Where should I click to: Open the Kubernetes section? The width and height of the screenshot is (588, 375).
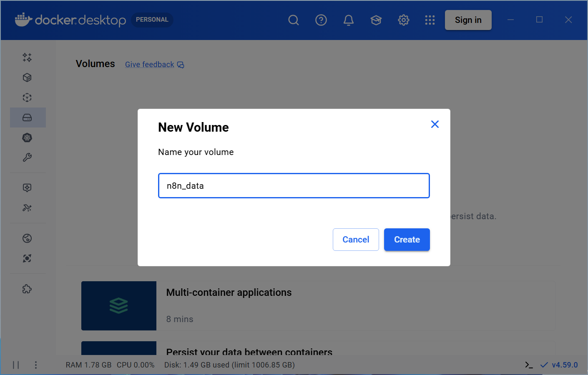tap(27, 137)
